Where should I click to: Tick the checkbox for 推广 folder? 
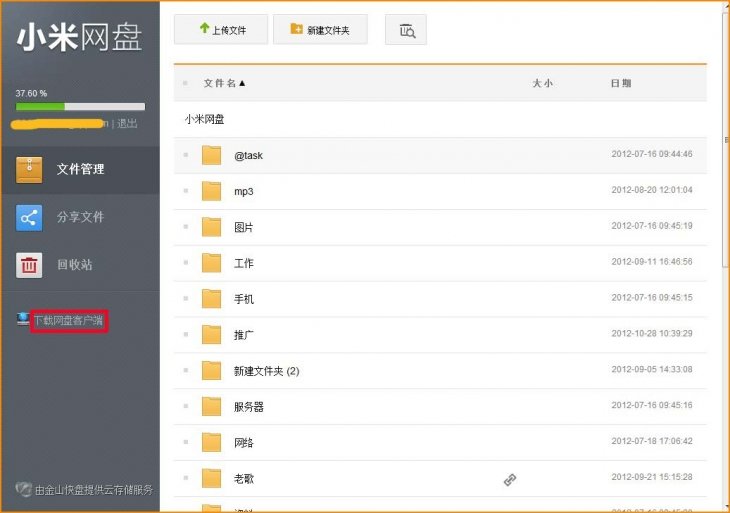point(186,334)
